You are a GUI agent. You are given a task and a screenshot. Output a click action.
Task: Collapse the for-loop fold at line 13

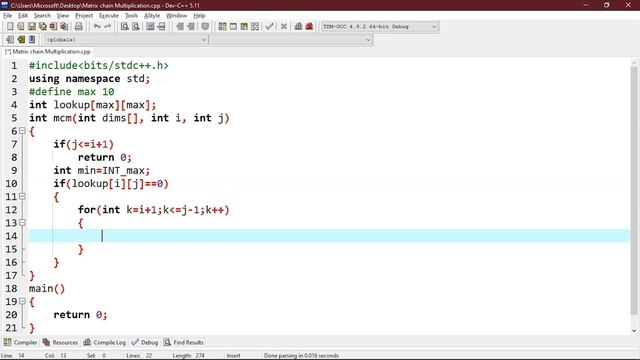click(22, 222)
